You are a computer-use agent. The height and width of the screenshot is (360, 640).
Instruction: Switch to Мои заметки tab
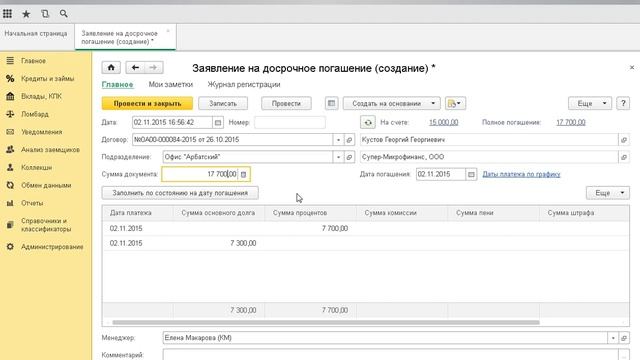click(x=171, y=84)
